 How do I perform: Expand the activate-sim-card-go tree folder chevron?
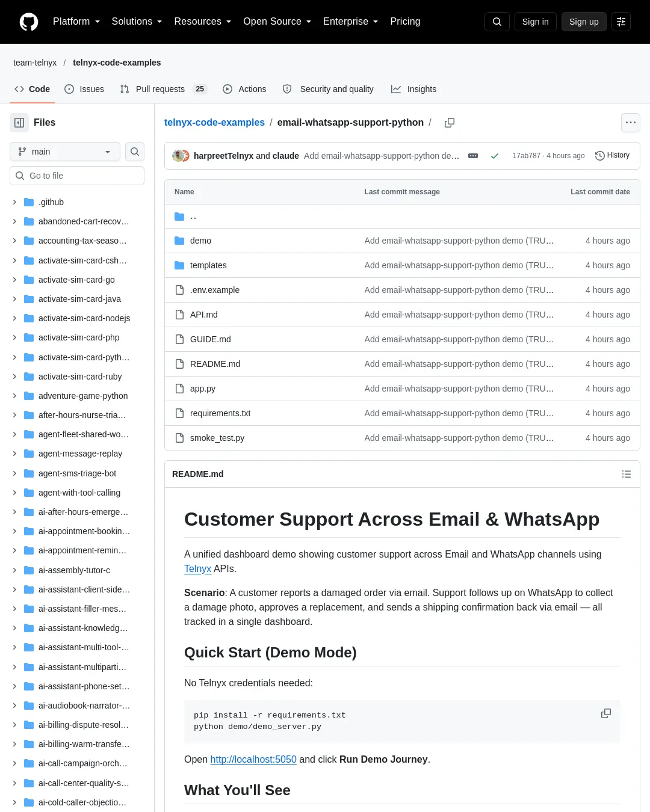(x=14, y=280)
